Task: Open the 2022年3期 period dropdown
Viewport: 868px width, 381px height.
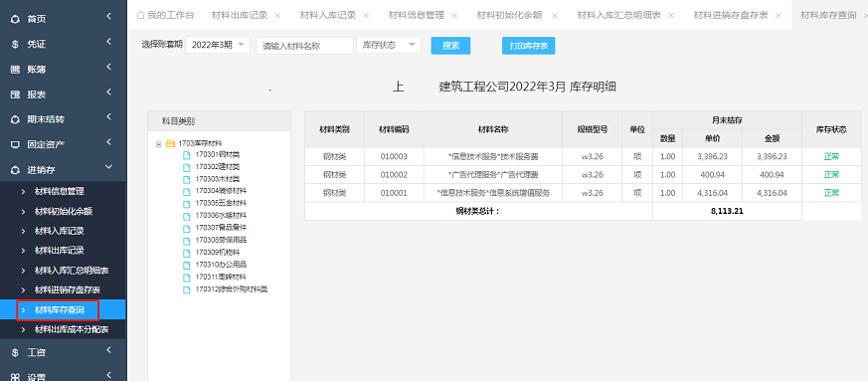Action: click(218, 46)
